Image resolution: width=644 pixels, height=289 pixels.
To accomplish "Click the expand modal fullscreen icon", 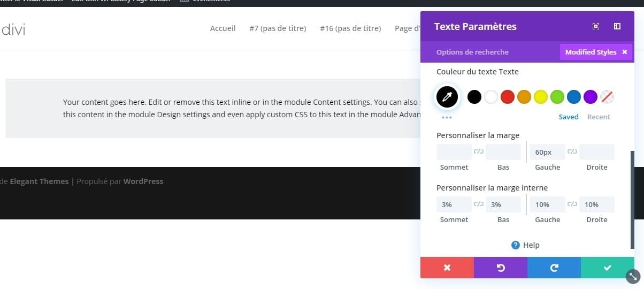I will coord(596,26).
